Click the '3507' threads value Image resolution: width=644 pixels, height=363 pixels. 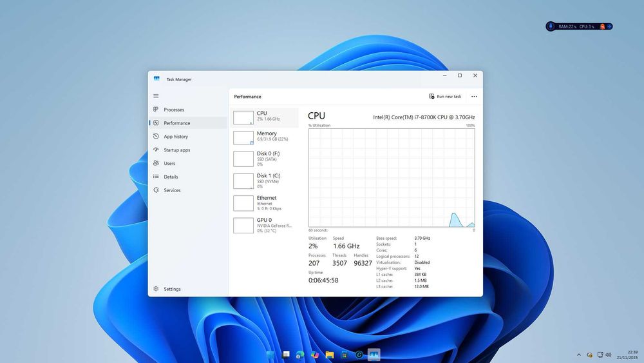[x=339, y=263]
